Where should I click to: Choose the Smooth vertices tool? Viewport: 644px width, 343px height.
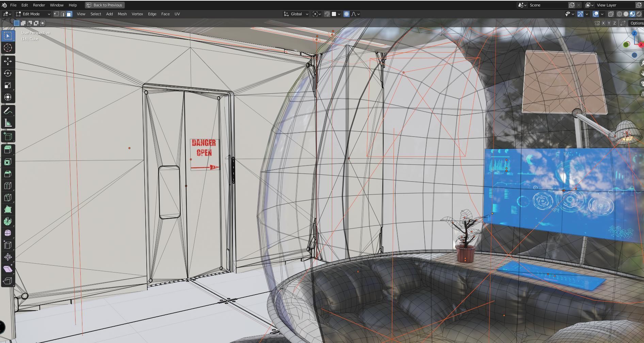[8, 233]
